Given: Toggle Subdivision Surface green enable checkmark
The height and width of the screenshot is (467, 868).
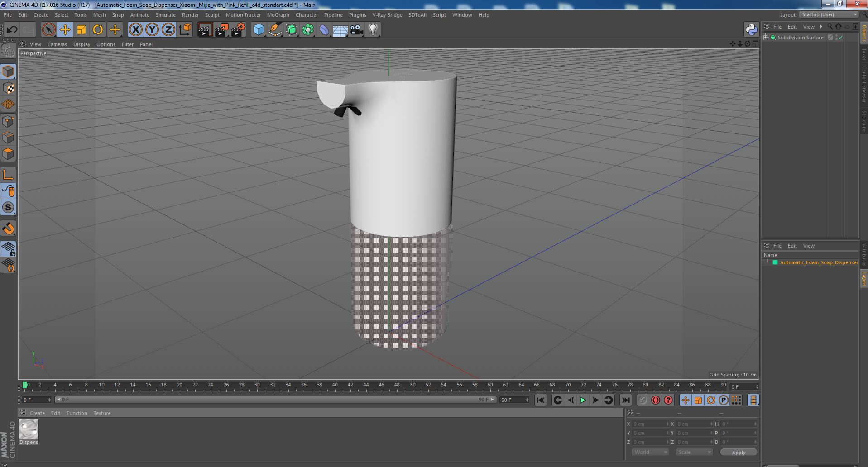Looking at the screenshot, I should tap(841, 38).
